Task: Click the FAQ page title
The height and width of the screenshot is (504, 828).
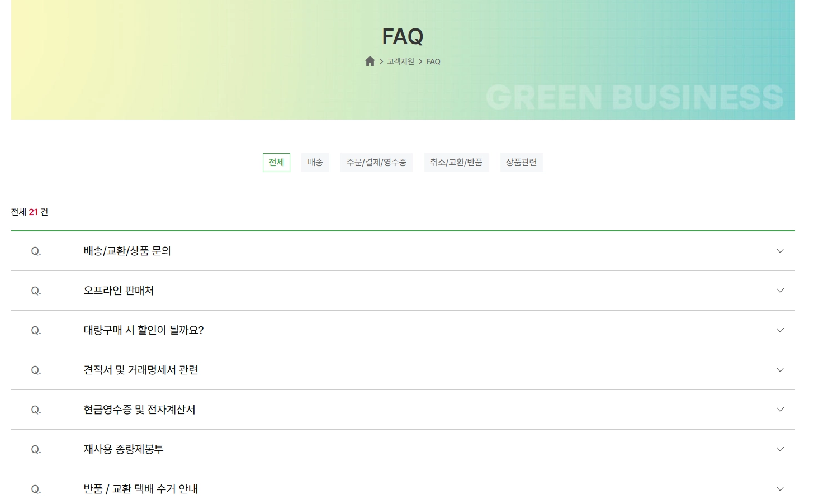Action: tap(402, 36)
